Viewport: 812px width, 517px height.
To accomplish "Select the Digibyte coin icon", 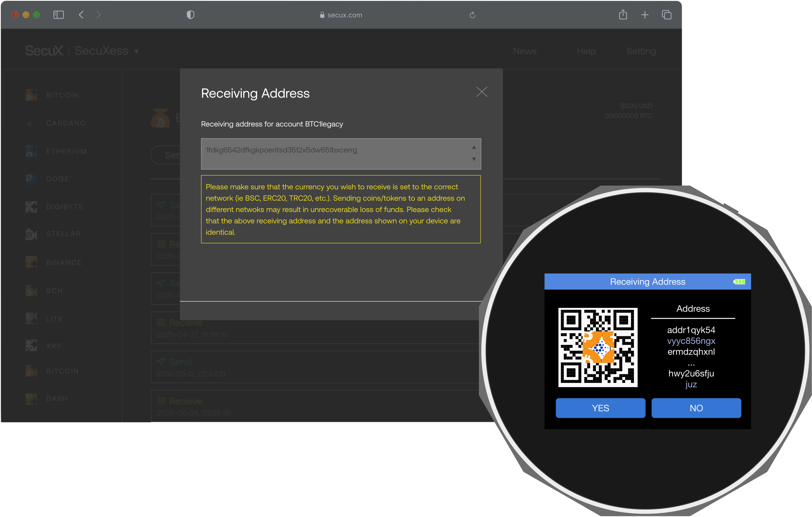I will (31, 207).
